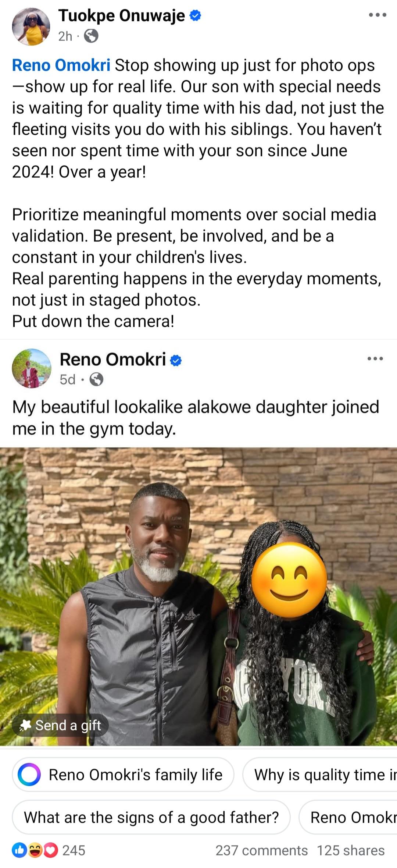This screenshot has width=397, height=868.
Task: Open the Tuokpe Onuwaje author name
Action: click(x=122, y=15)
